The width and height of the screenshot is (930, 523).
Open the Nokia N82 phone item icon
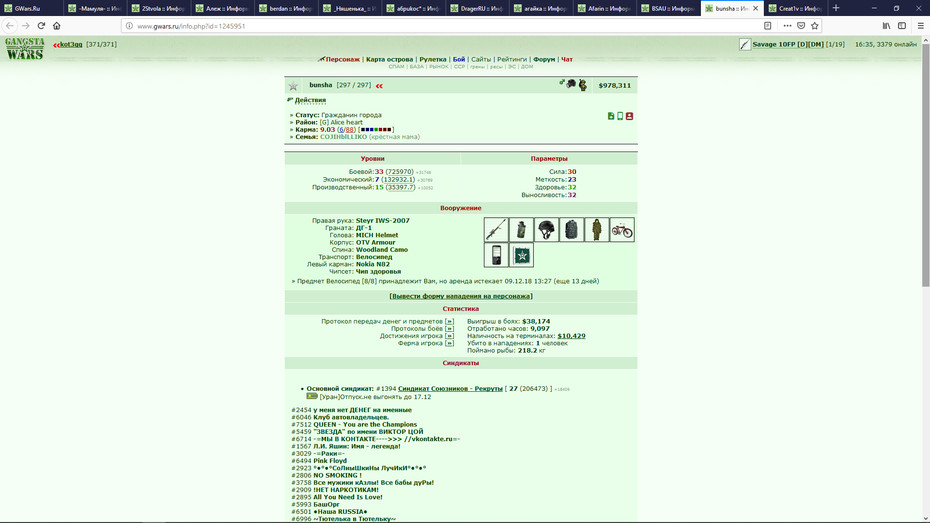496,255
